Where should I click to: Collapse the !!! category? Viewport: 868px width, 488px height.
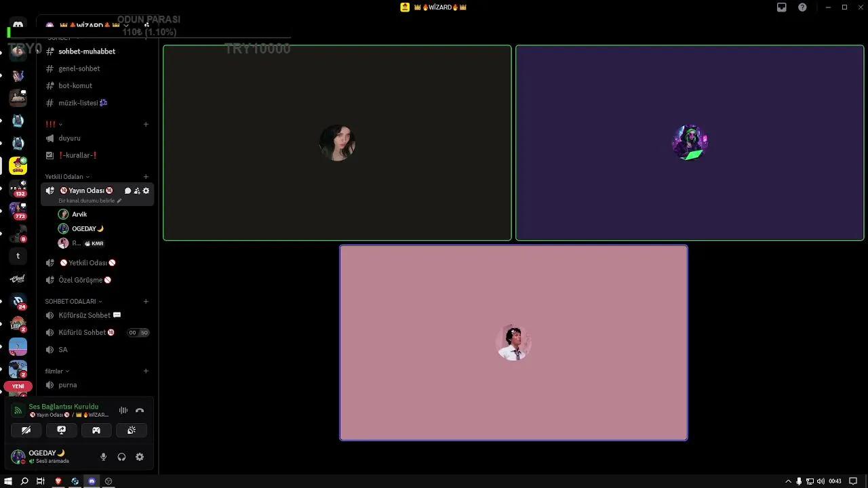click(54, 124)
